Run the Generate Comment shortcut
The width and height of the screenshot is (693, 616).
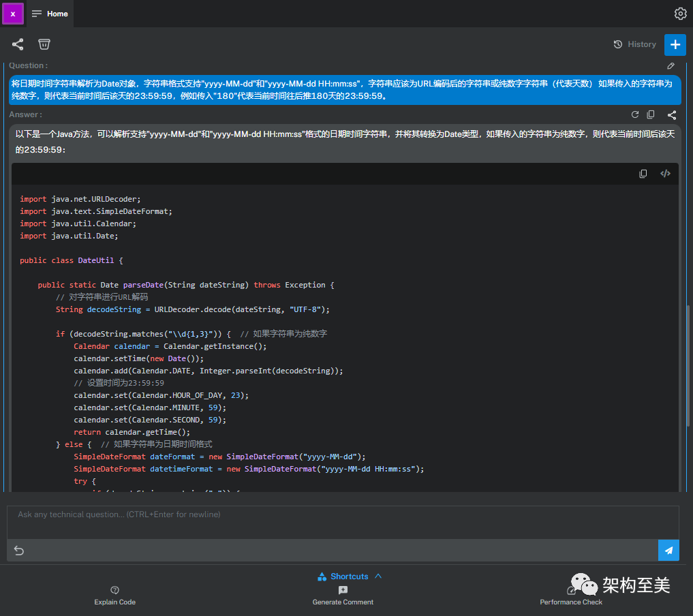click(343, 596)
